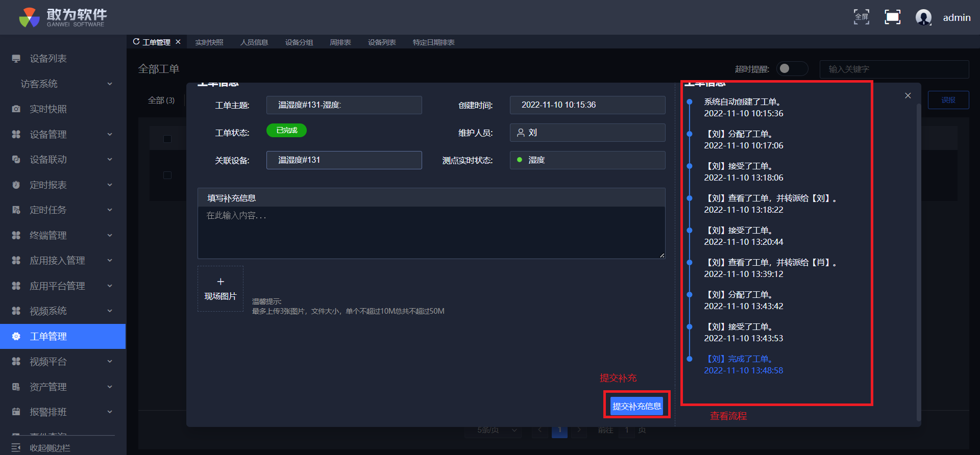Expand the 终端管理 submenu chevron
The image size is (980, 455).
pos(110,235)
